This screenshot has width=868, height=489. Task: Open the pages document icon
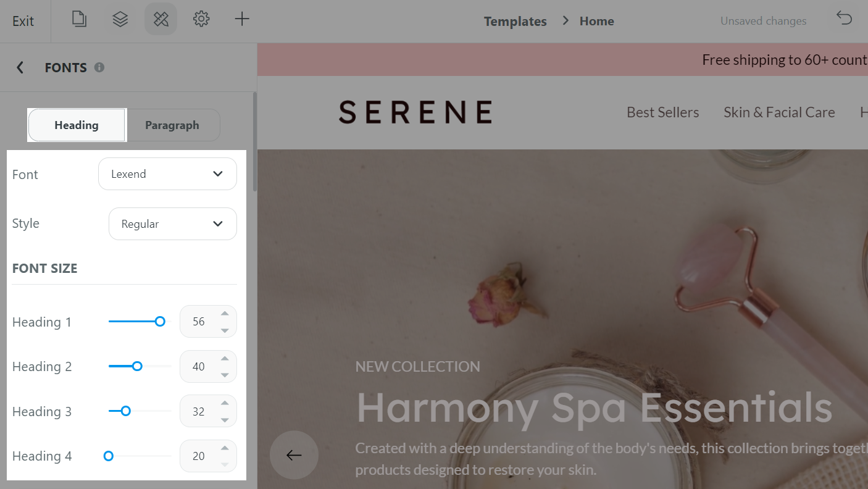pos(79,20)
